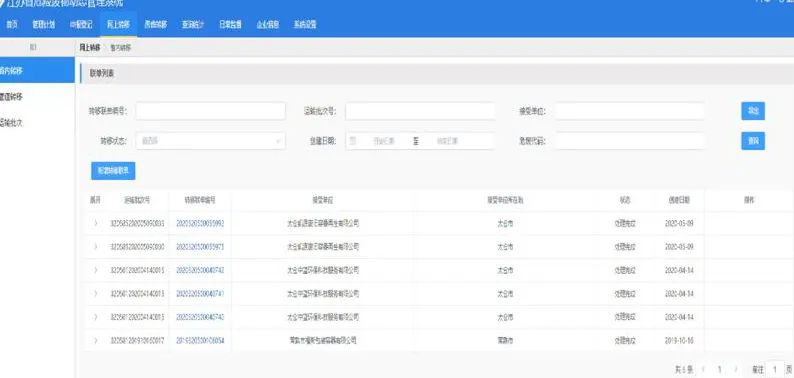Select the 网上转移 navigation tab
The width and height of the screenshot is (794, 378).
(x=118, y=24)
